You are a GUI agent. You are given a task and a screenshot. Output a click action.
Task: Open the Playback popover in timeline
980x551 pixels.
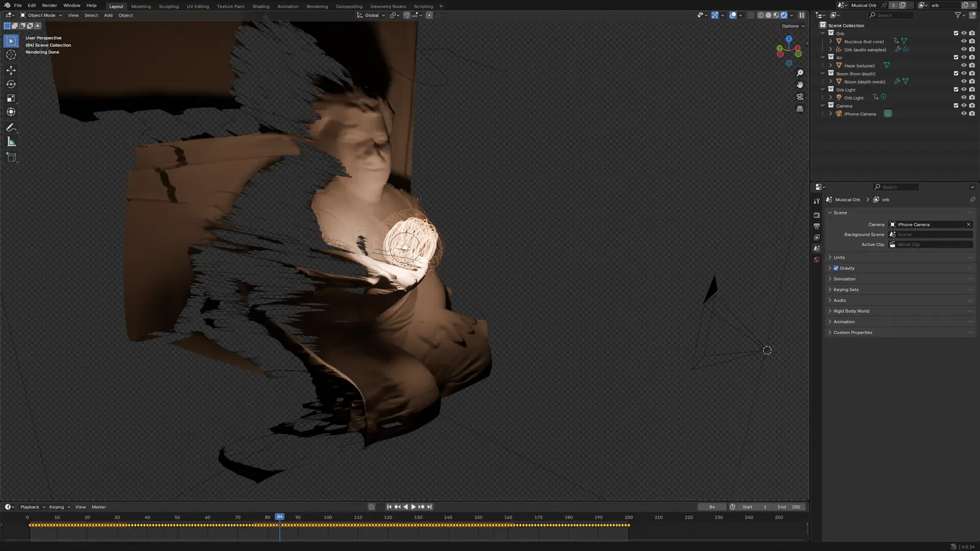[32, 507]
